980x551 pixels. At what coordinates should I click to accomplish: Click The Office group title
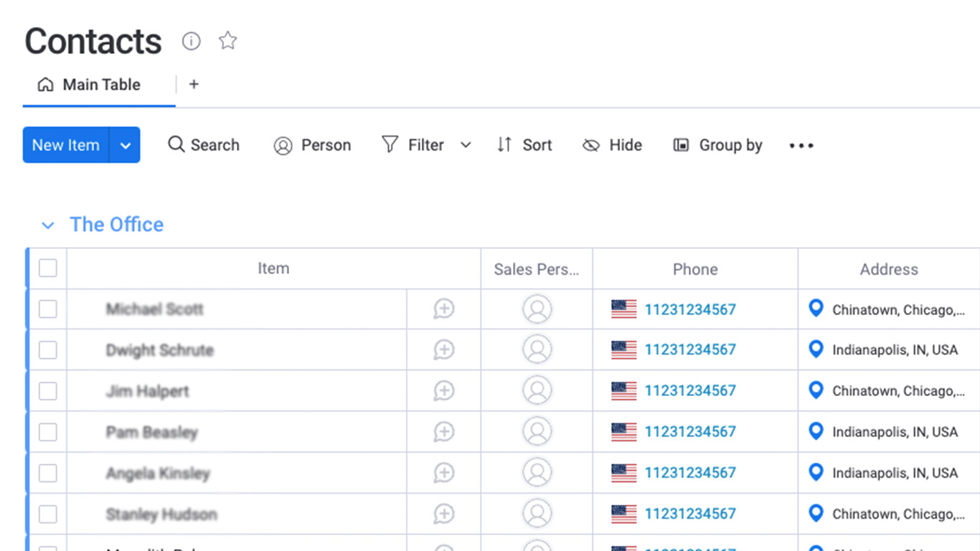[x=117, y=225]
